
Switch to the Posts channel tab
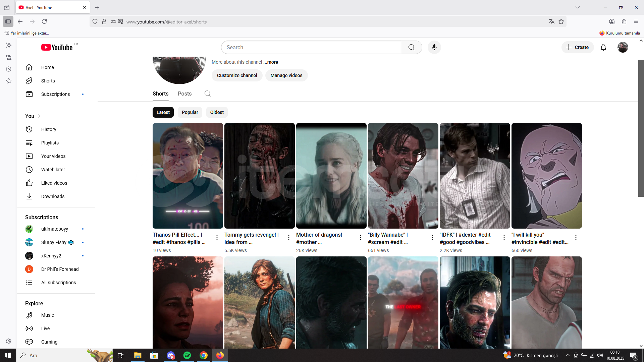185,94
